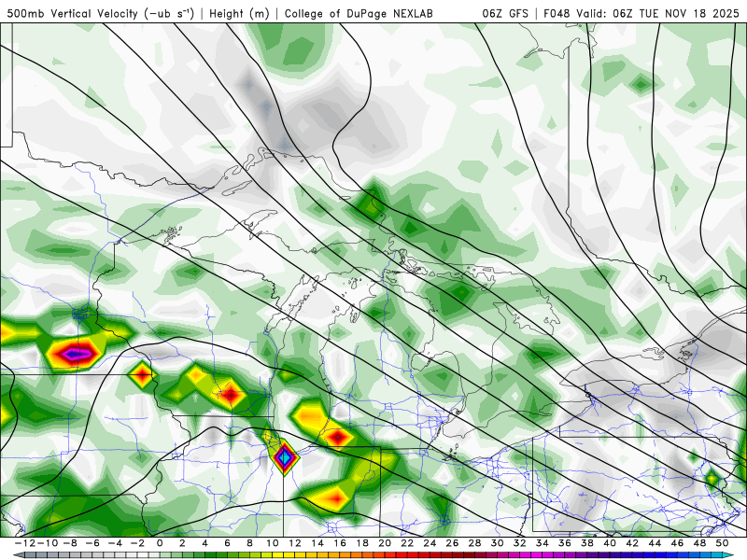Click the '36' color bar label
Screen dimensions: 747x560
pyautogui.click(x=565, y=543)
